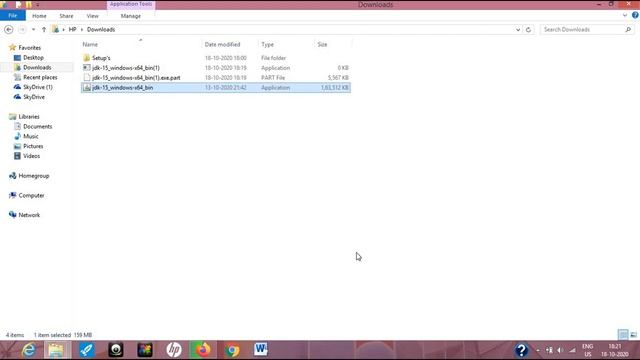Click HP in the address breadcrumb

pos(73,29)
